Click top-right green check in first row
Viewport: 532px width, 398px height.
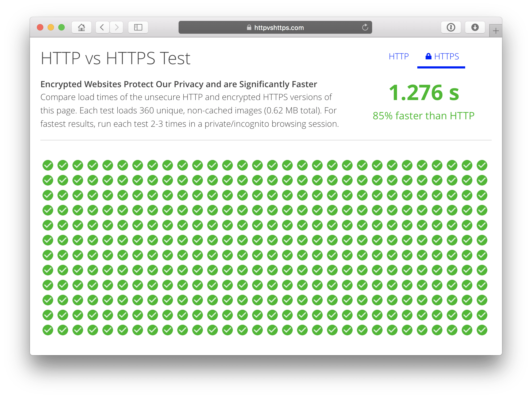coord(482,165)
